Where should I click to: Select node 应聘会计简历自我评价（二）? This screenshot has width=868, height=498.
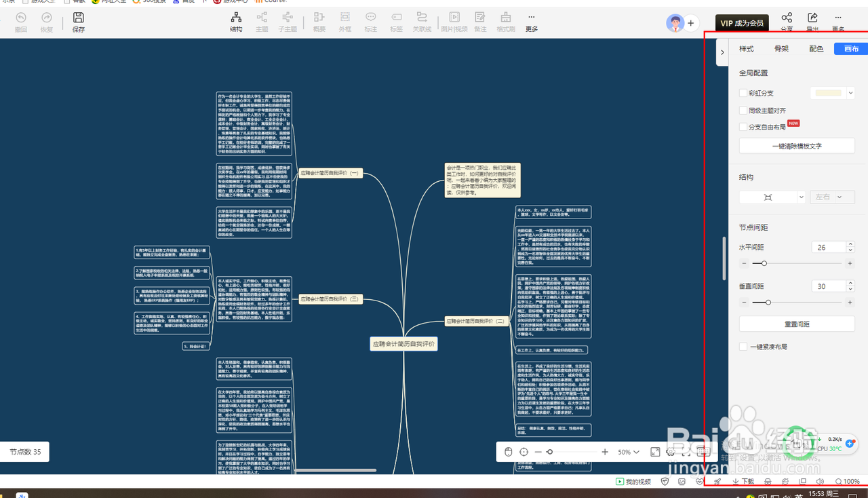pyautogui.click(x=477, y=320)
